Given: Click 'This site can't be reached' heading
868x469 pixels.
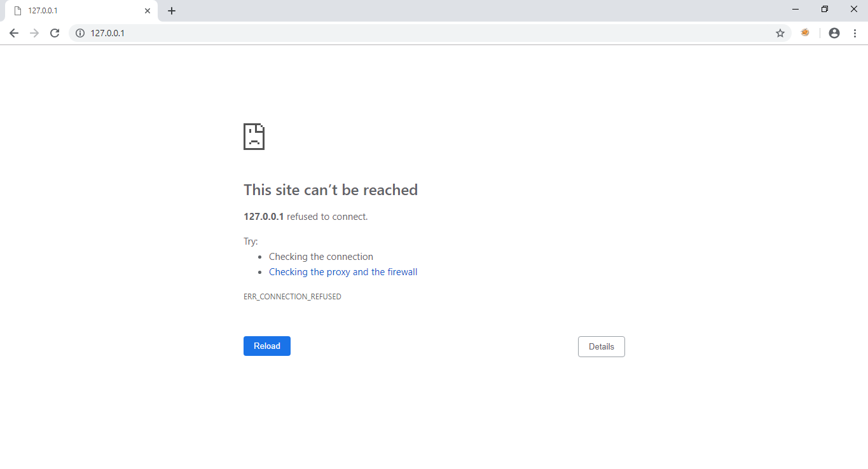Looking at the screenshot, I should point(331,190).
